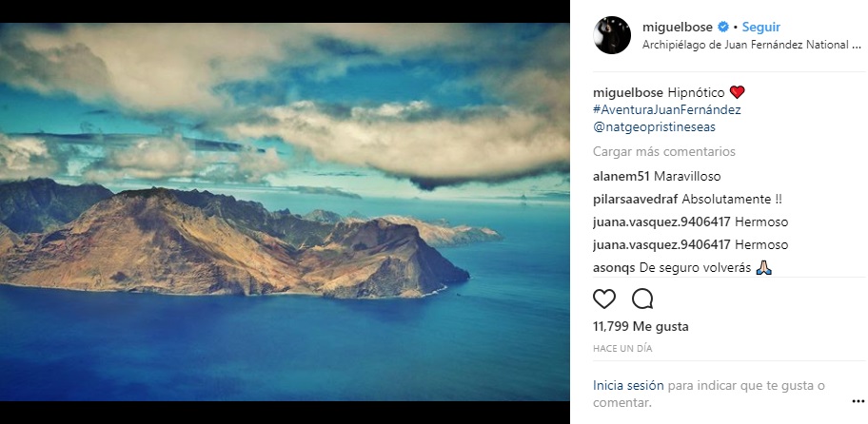Like the post with the heart icon
The image size is (868, 424).
click(604, 299)
